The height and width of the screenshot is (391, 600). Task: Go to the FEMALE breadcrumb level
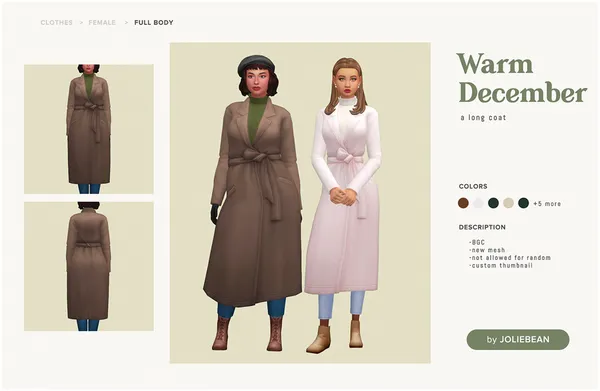tap(102, 23)
